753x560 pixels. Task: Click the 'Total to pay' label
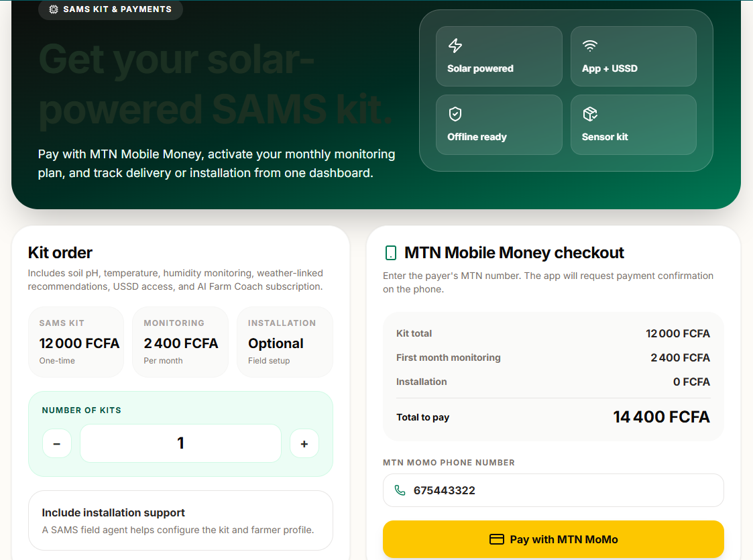[422, 417]
